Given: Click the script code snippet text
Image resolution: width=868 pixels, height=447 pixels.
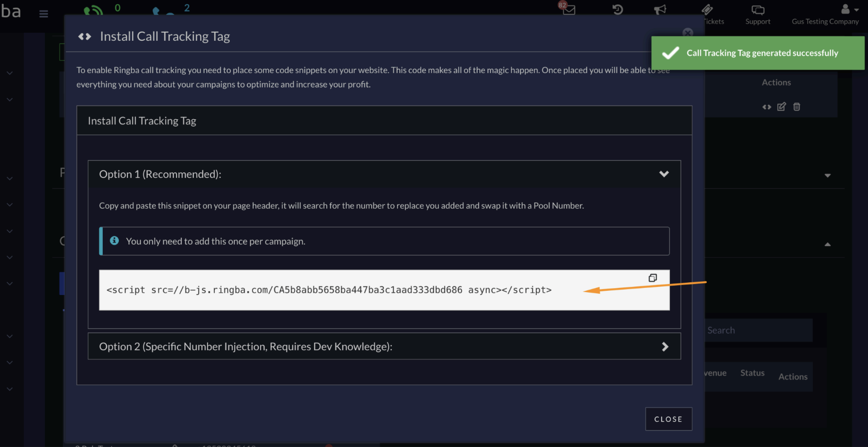Looking at the screenshot, I should [329, 290].
